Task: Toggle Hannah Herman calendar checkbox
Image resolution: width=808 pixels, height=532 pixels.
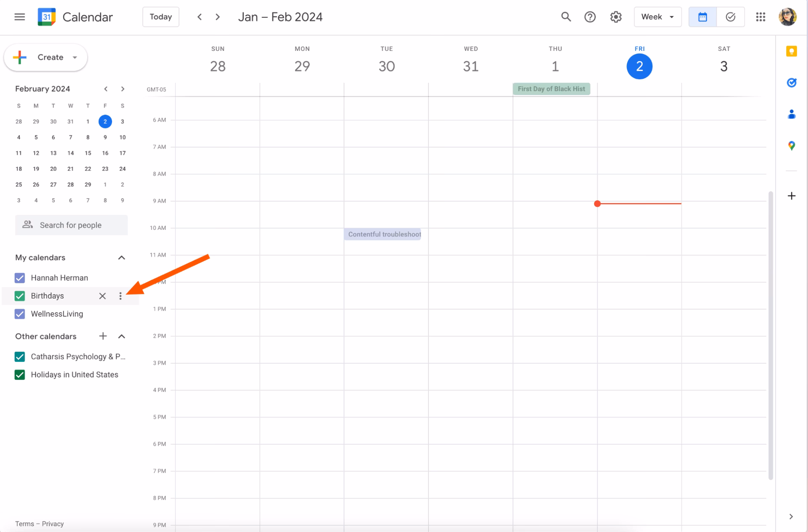Action: (20, 278)
